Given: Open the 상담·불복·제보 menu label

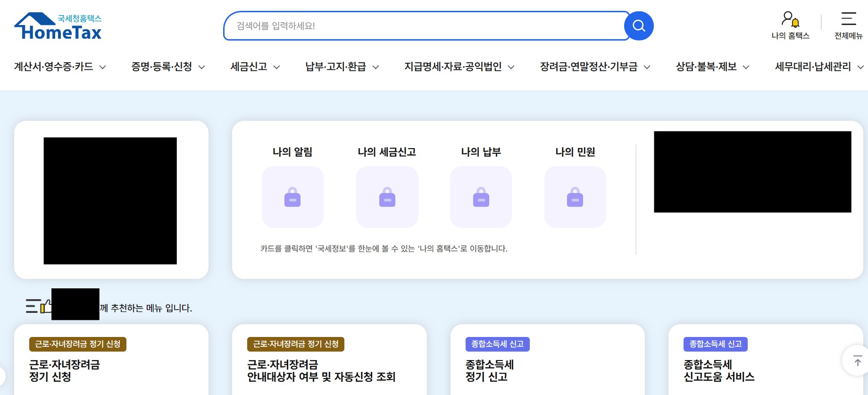Looking at the screenshot, I should (706, 67).
